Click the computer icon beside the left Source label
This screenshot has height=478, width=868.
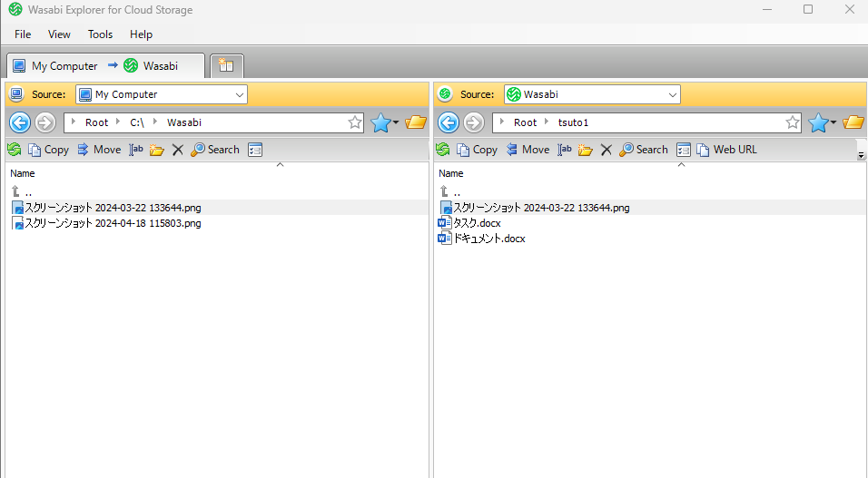click(x=16, y=94)
